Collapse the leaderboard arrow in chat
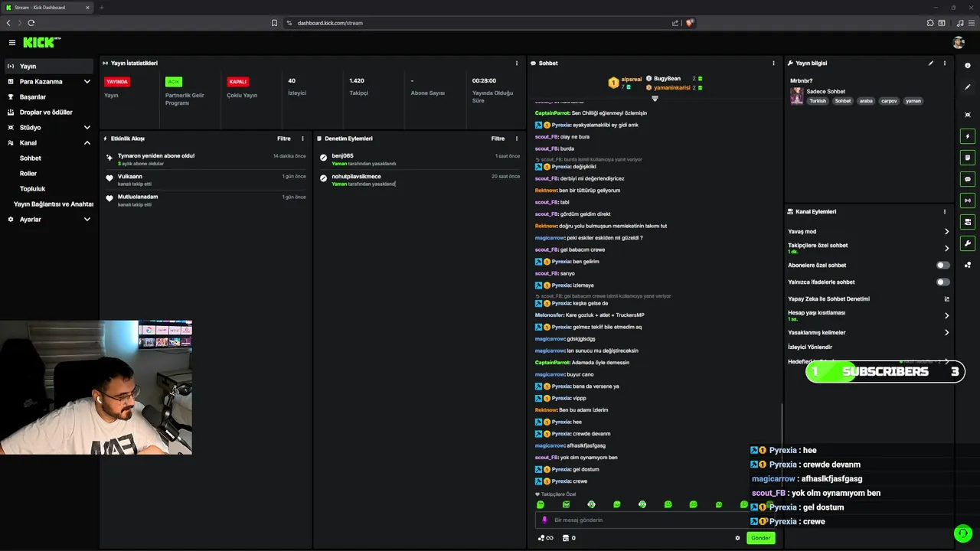This screenshot has height=551, width=980. click(x=655, y=98)
